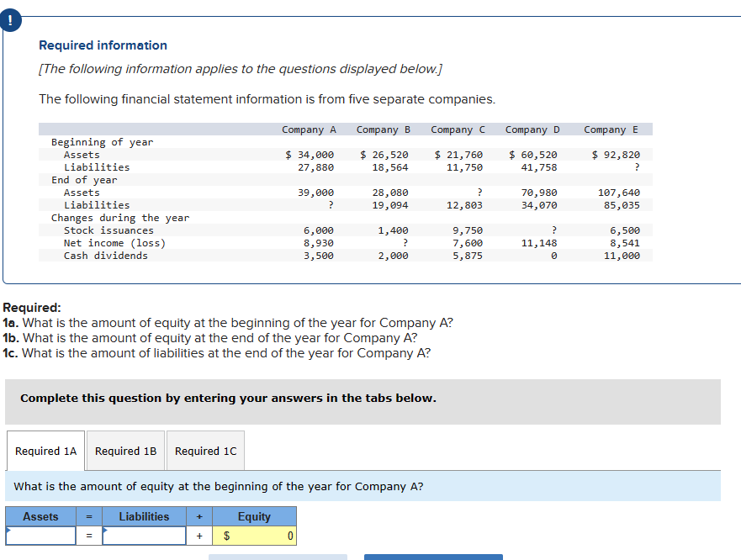Select Company D ending assets 70,980

pos(539,193)
